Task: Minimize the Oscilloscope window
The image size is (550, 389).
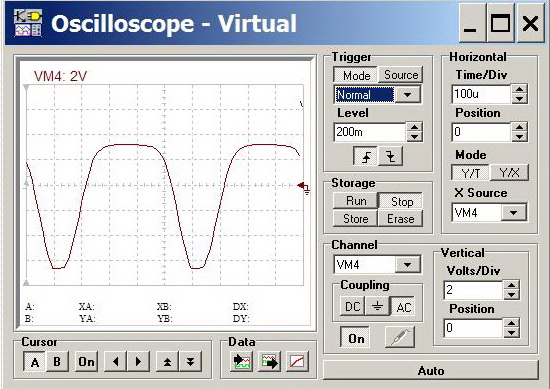Action: pos(471,23)
